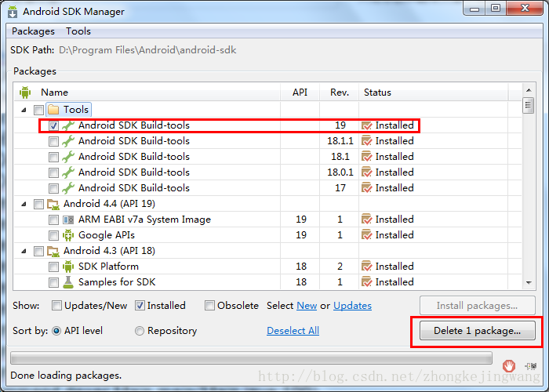Click the Android SDK Manager title bar icon
Viewport: 549px width, 392px height.
point(13,12)
